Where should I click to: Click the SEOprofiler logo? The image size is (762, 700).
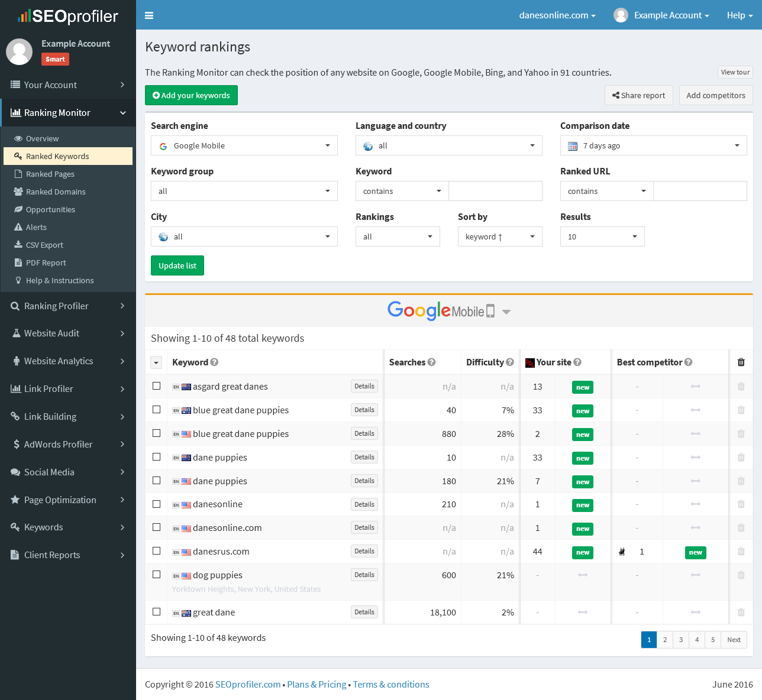point(68,16)
